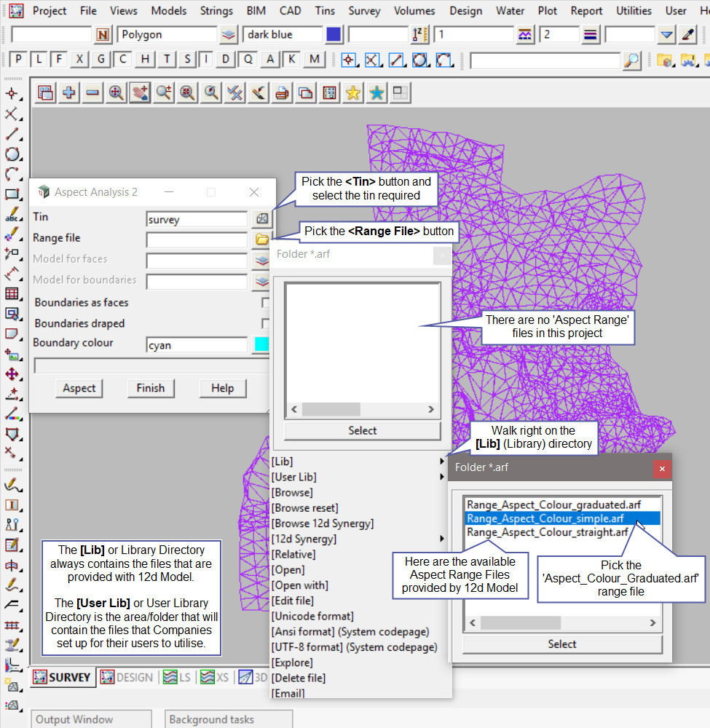710x728 pixels.
Task: Click the eyedropper same-as icon
Action: [687, 35]
